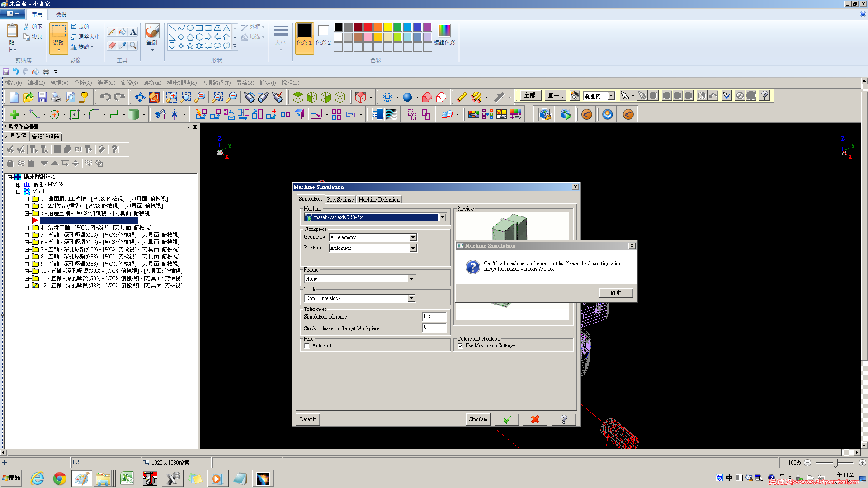The image size is (868, 488).
Task: Select the Eraser tool in Paint
Action: coord(112,45)
